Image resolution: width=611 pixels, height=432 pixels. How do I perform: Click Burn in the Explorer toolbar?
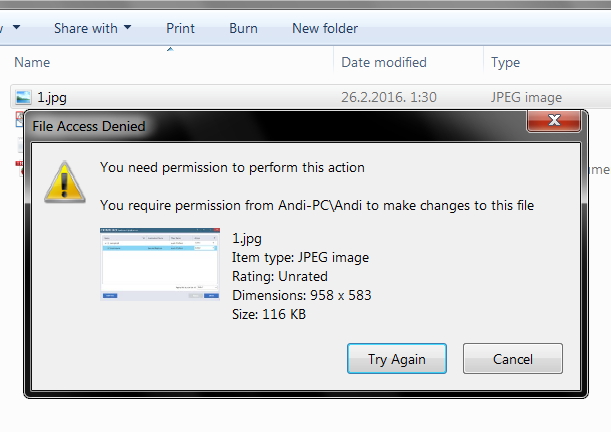coord(243,28)
